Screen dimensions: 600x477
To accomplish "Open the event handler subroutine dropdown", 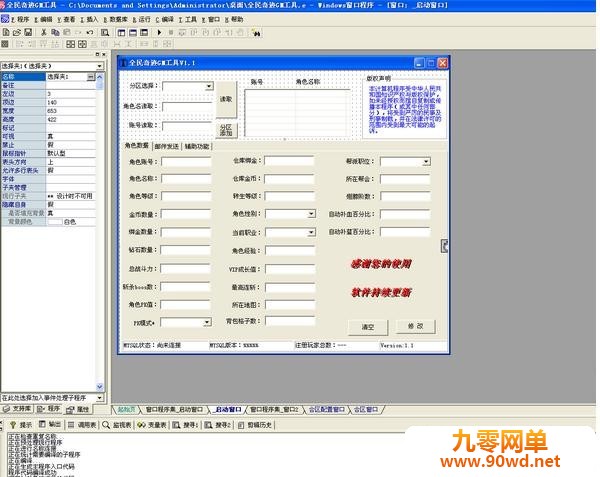I will point(99,398).
